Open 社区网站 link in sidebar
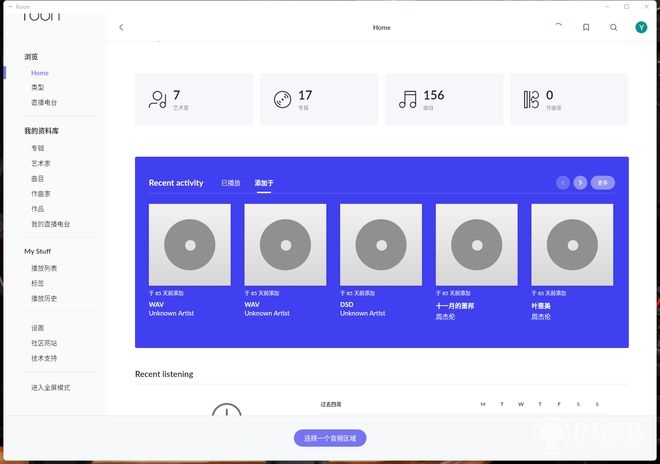 [44, 343]
